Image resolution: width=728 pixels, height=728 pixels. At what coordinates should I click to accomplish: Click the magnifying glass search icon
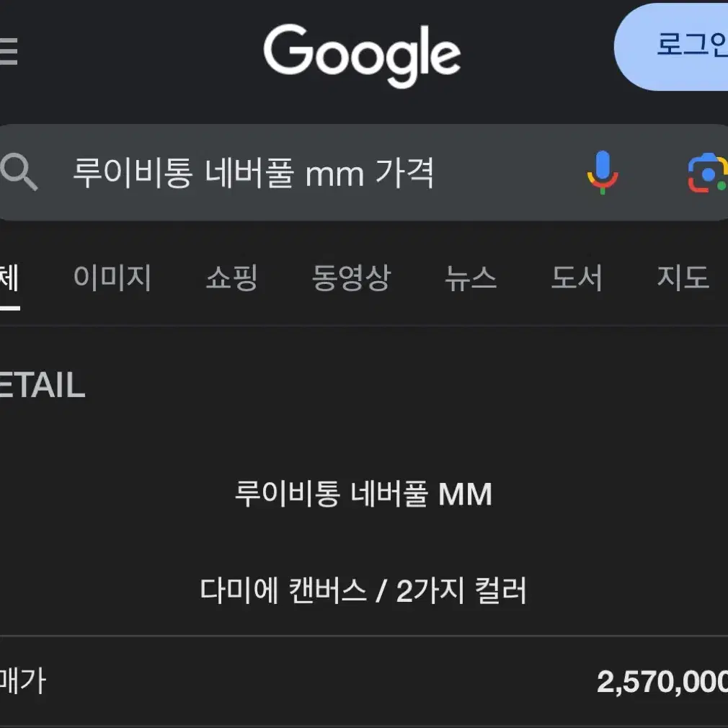point(19,172)
